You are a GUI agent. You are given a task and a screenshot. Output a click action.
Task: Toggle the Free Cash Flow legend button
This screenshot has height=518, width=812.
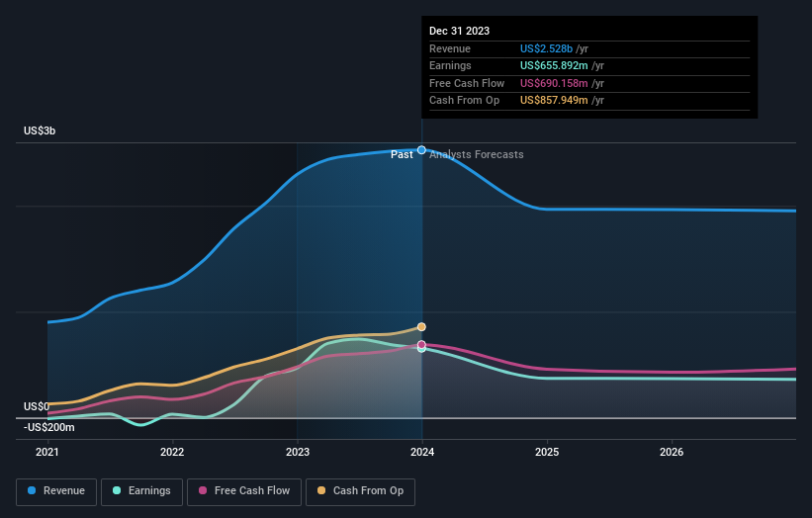click(x=244, y=491)
